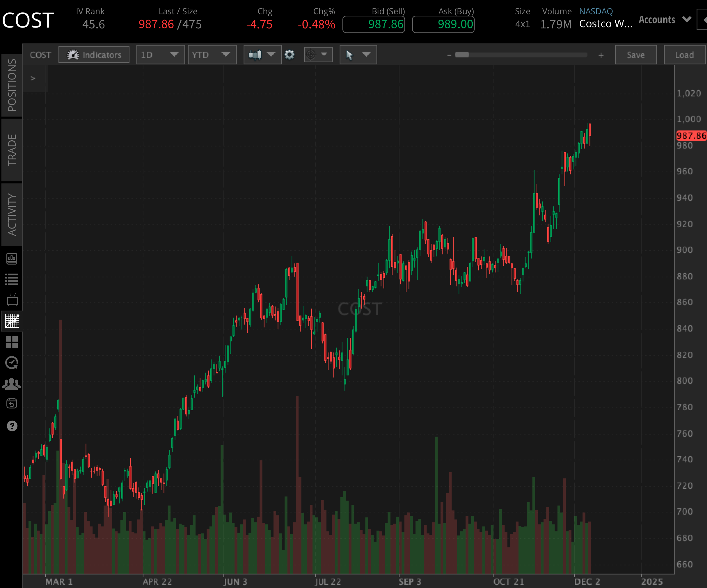Screen dimensions: 707x588
Task: Click the calendar history icon in sidebar
Action: point(12,404)
